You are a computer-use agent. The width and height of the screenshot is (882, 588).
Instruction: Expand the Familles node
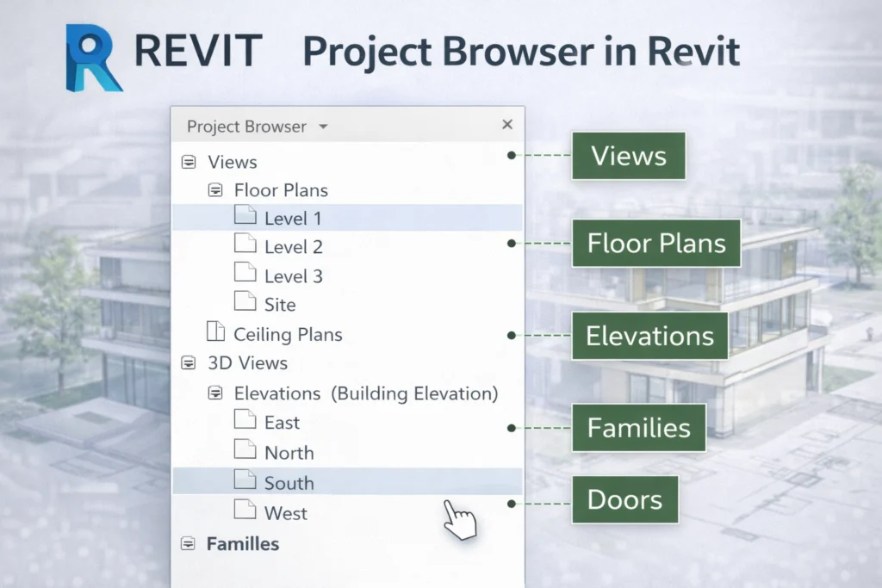pyautogui.click(x=188, y=543)
